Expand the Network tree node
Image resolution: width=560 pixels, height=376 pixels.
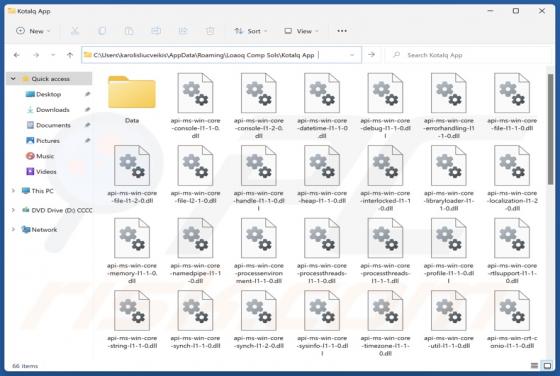pyautogui.click(x=13, y=229)
